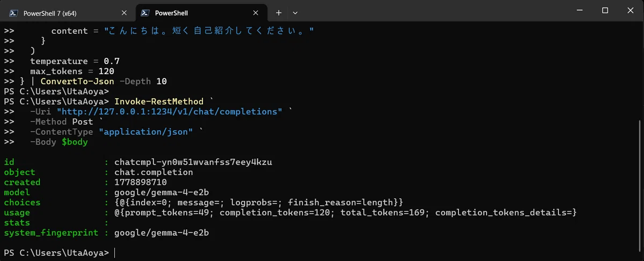The image size is (644, 261).
Task: Open the 127.0.0.1:1234 chat completions URL
Action: point(172,112)
